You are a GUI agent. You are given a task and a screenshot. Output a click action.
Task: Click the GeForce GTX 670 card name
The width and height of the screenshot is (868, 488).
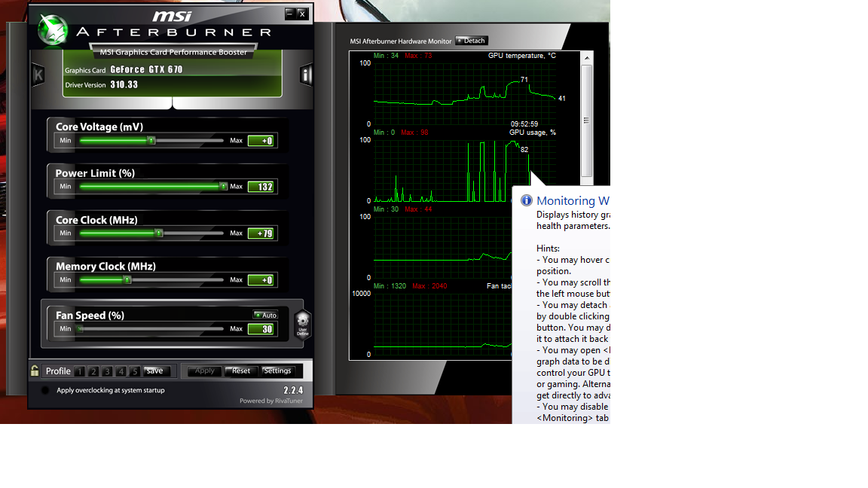pos(146,69)
